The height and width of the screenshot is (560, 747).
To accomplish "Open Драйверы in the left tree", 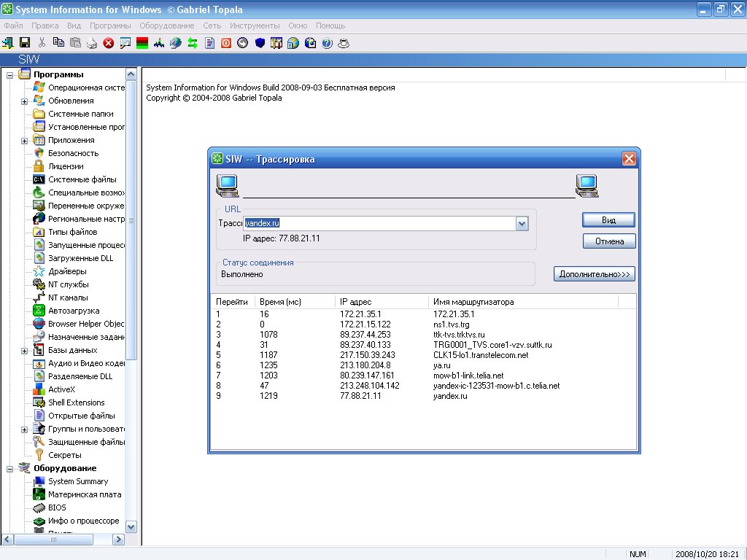I will click(68, 271).
